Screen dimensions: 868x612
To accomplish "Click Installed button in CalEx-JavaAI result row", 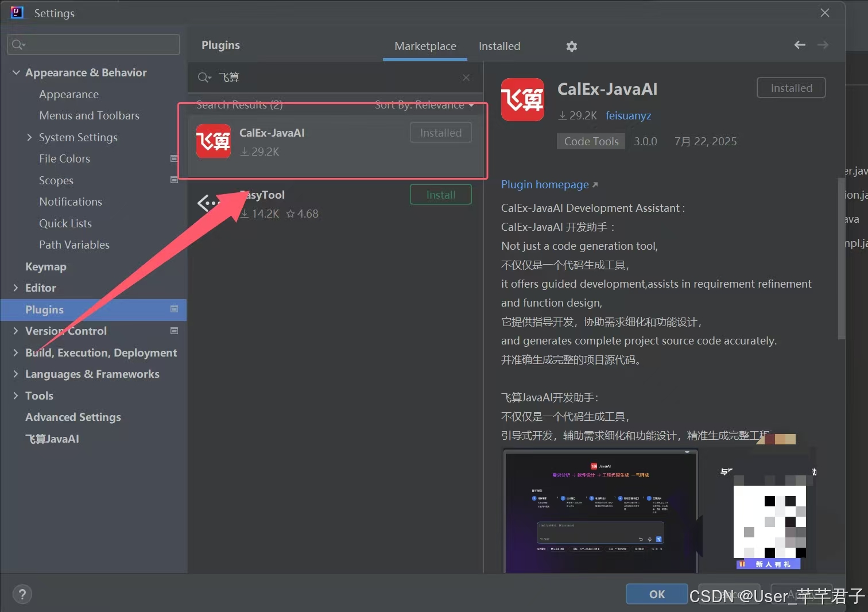I will pos(441,133).
